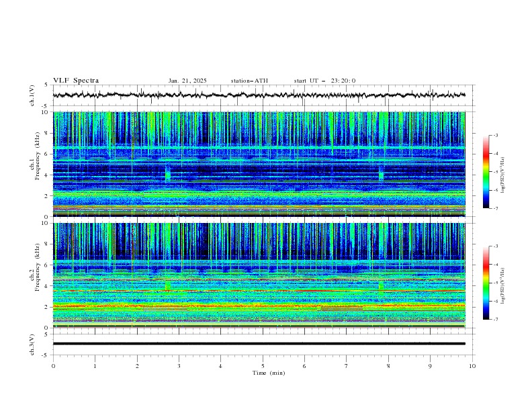Click the ch.3 flat black waveform trace
The height and width of the screenshot is (411, 532).
[x=259, y=344]
